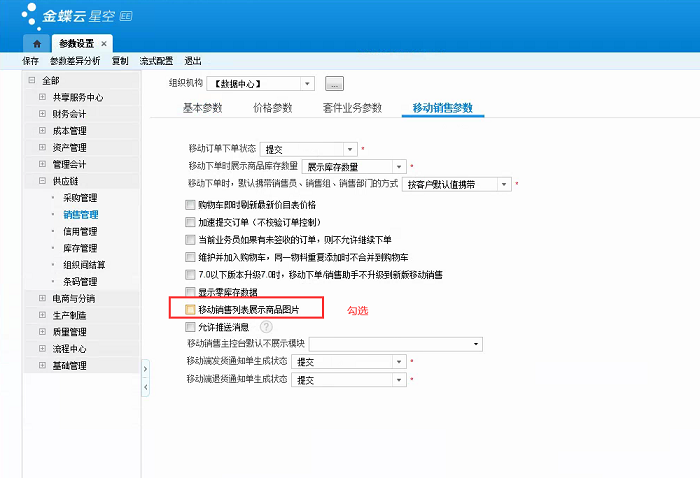Open 移动销售主控台默认不展示模块 dropdown
This screenshot has height=478, width=700.
476,344
